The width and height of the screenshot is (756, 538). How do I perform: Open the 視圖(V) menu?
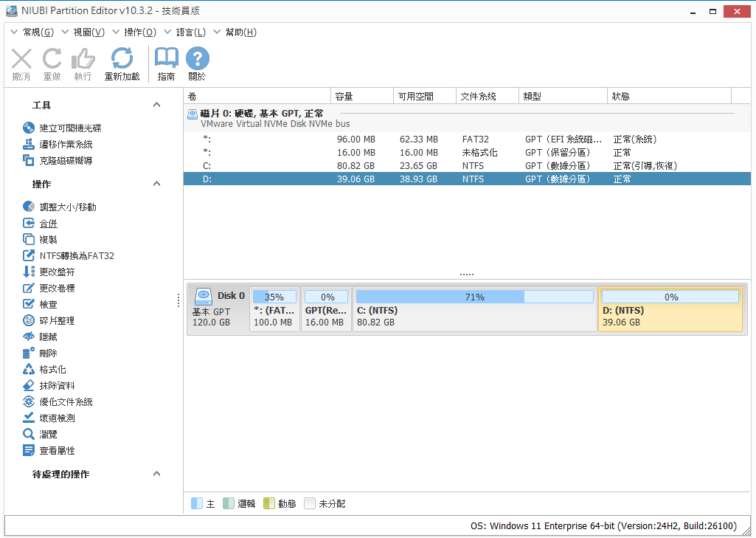click(83, 32)
